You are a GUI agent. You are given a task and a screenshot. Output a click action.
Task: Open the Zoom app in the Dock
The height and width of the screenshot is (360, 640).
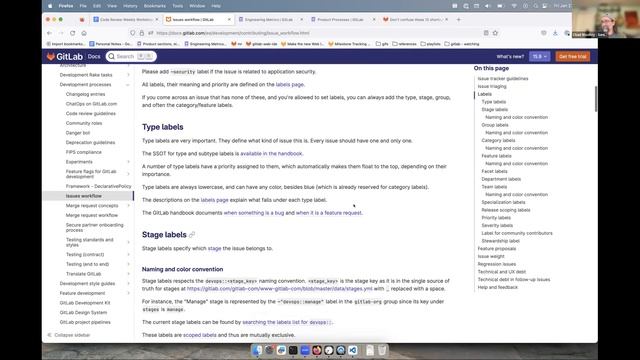pos(305,350)
